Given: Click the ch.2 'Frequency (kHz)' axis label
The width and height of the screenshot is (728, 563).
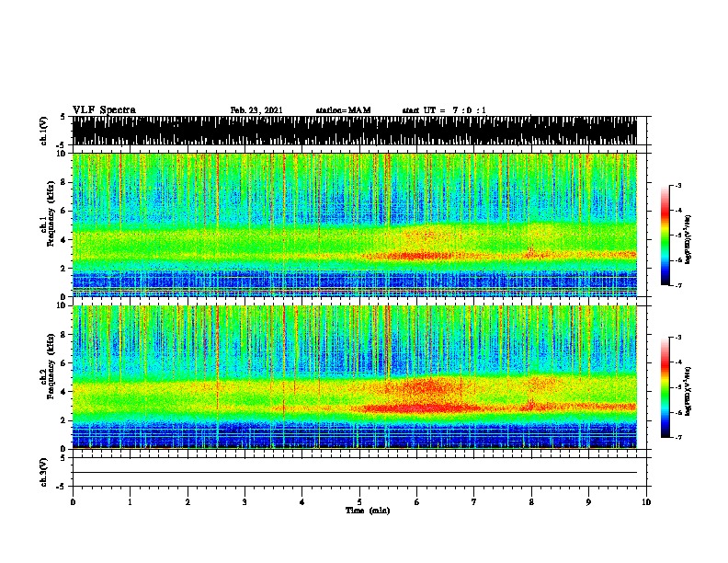Looking at the screenshot, I should click(x=51, y=366).
